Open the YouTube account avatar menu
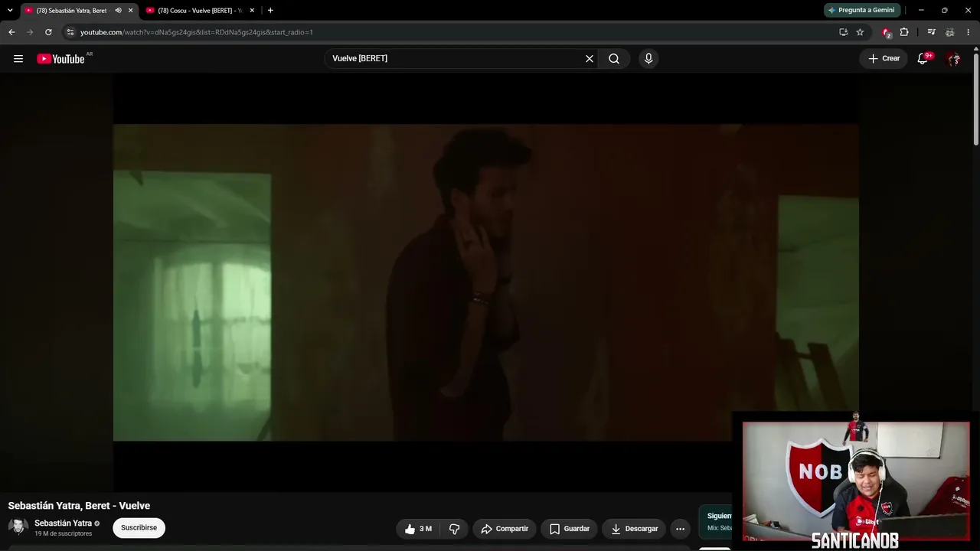This screenshot has width=980, height=551. 953,59
